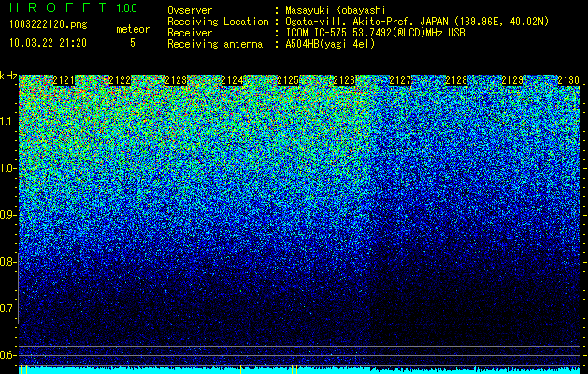Click the 'Receiving Location' label
Screen dimensions: 588x374
[x=218, y=22]
